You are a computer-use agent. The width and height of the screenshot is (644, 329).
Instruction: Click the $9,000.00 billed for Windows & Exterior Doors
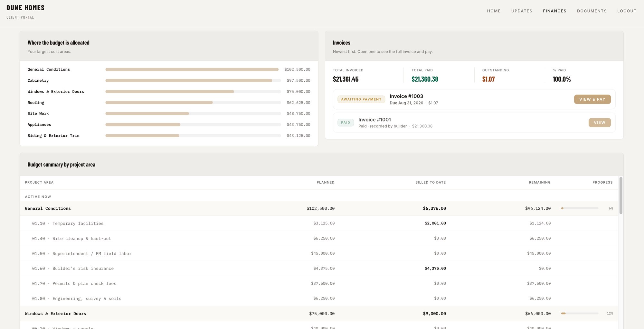[x=434, y=314]
